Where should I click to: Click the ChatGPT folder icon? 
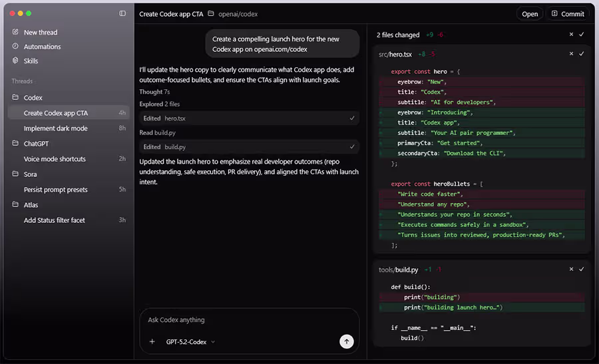click(x=15, y=143)
